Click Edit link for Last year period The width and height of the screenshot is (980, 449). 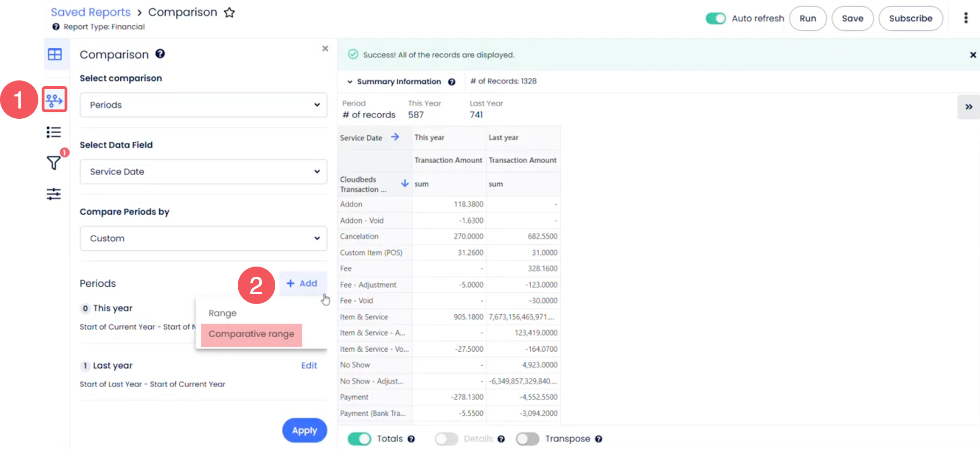[309, 365]
